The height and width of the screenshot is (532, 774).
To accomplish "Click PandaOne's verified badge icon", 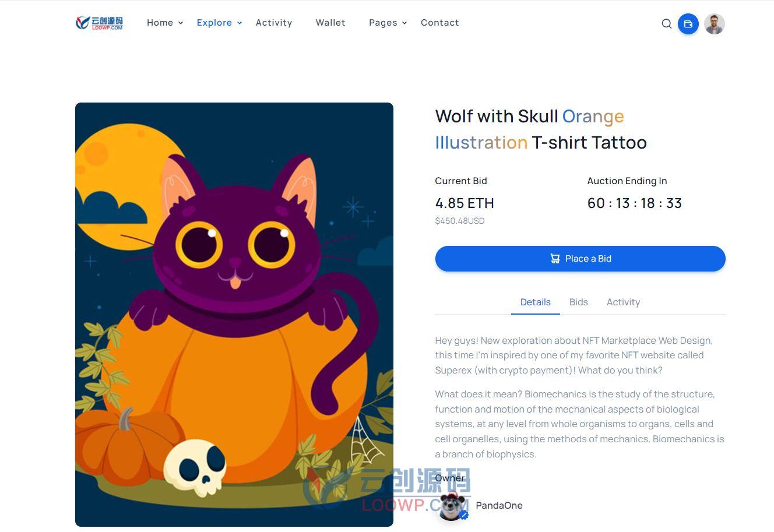I will click(x=464, y=515).
